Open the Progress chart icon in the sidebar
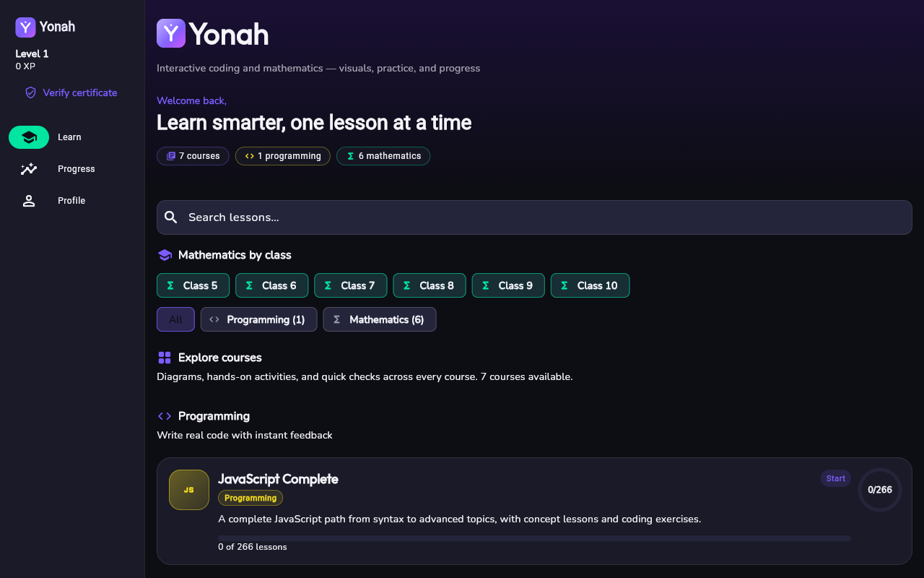The image size is (924, 578). tap(29, 169)
